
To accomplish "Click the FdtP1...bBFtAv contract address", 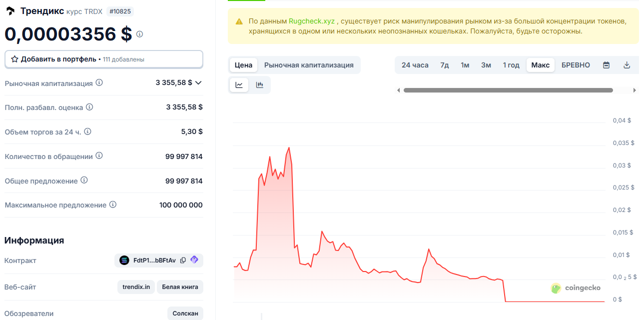I will [154, 260].
